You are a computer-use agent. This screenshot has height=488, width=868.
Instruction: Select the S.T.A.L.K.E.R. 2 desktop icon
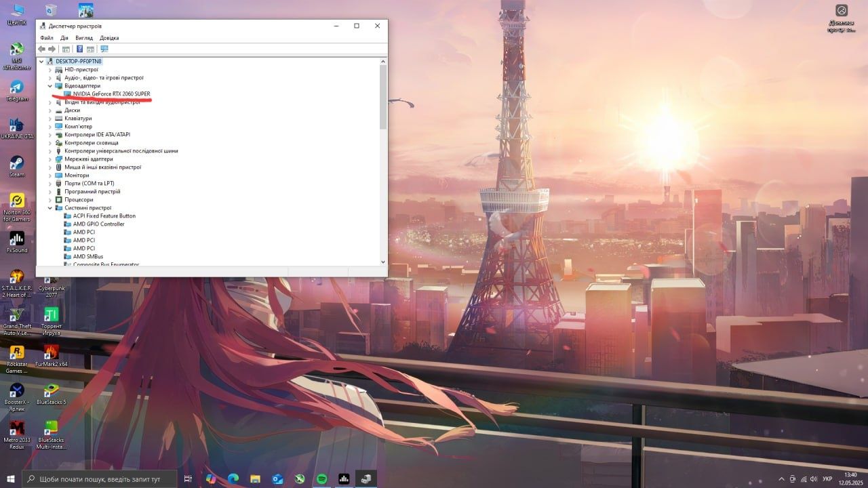[x=17, y=283]
